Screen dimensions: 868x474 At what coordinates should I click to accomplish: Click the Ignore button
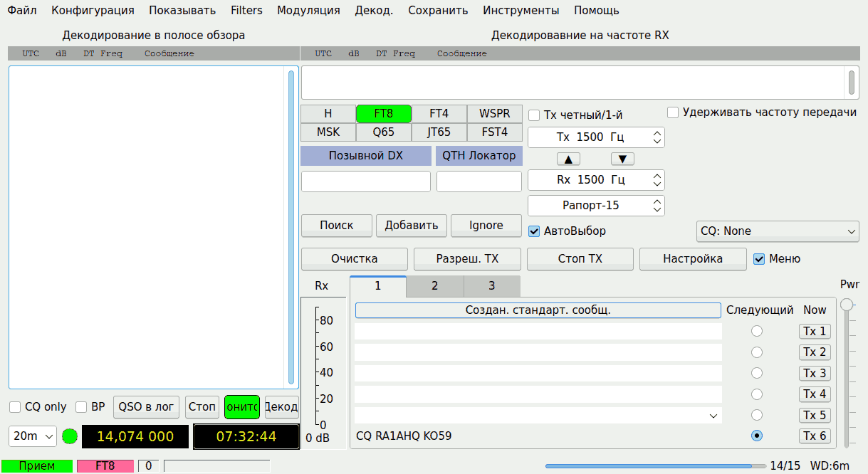click(x=486, y=226)
